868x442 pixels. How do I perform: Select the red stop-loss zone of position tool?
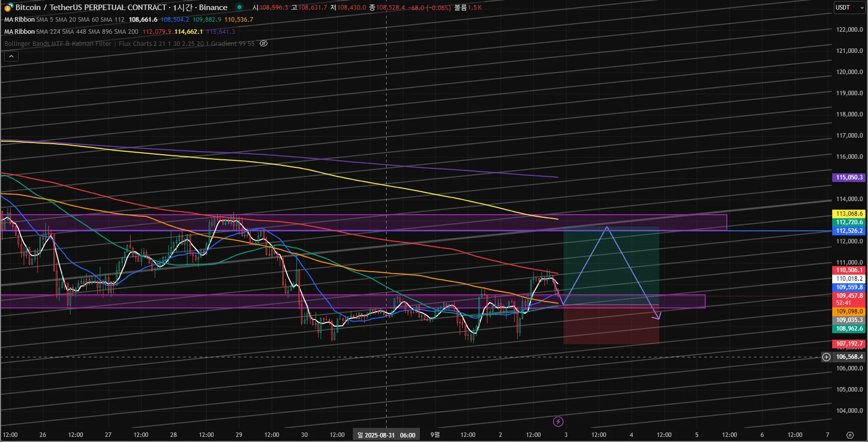point(611,325)
